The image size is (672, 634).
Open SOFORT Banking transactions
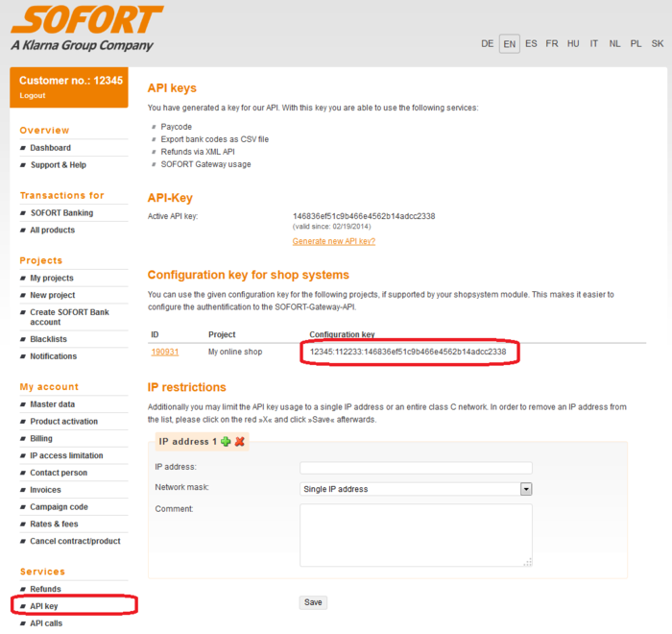[61, 212]
